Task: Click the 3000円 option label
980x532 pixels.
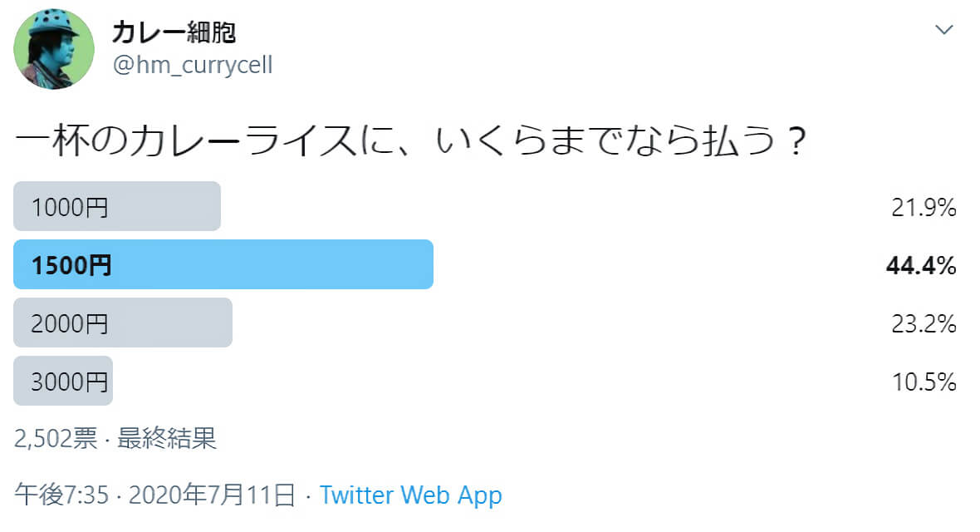Action: coord(70,382)
